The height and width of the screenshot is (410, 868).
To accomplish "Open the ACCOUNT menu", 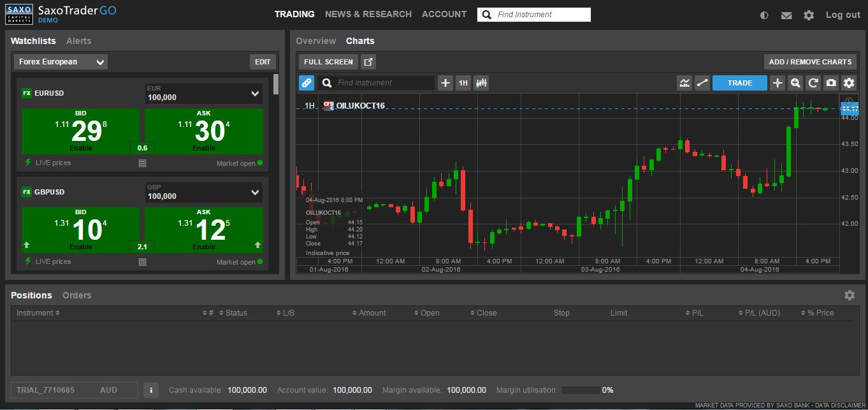I will pos(444,14).
